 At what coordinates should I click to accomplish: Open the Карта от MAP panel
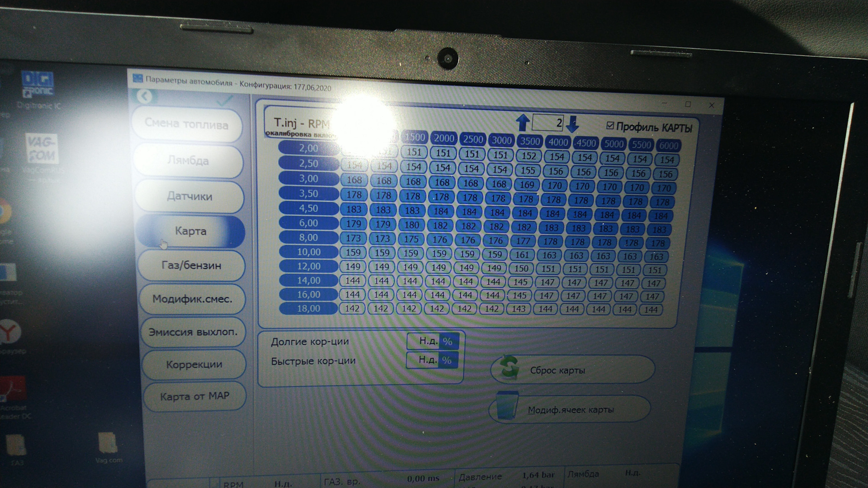191,396
